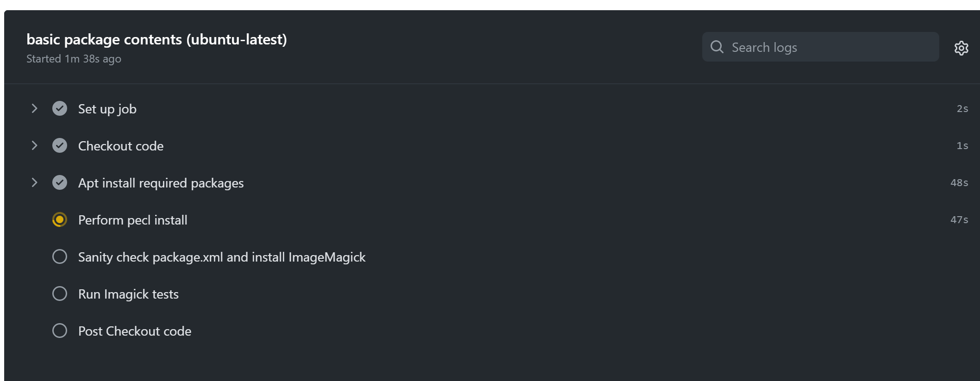The width and height of the screenshot is (980, 381).
Task: Click the 47s duration of Perform pecl install
Action: point(959,219)
